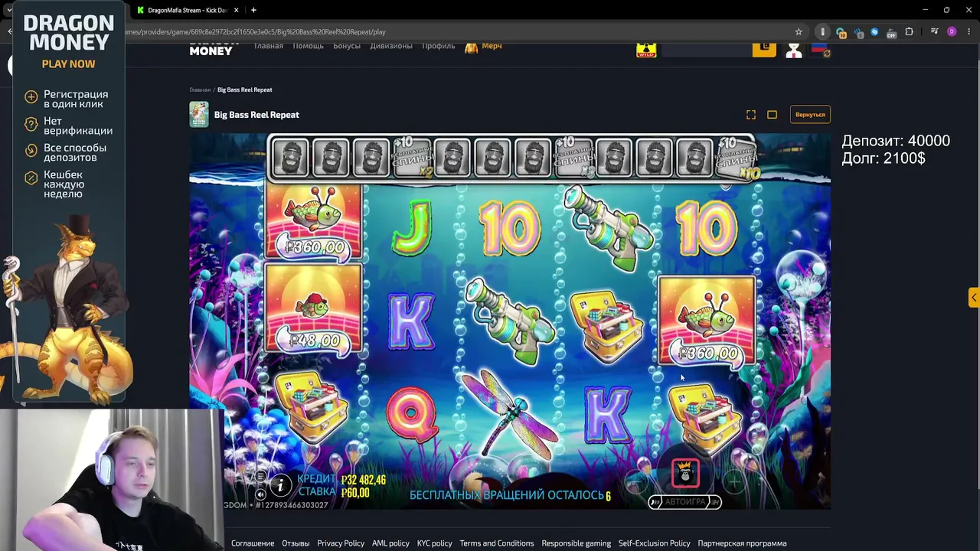Click the yellow WILD icon in header
980x551 pixels.
tap(646, 50)
